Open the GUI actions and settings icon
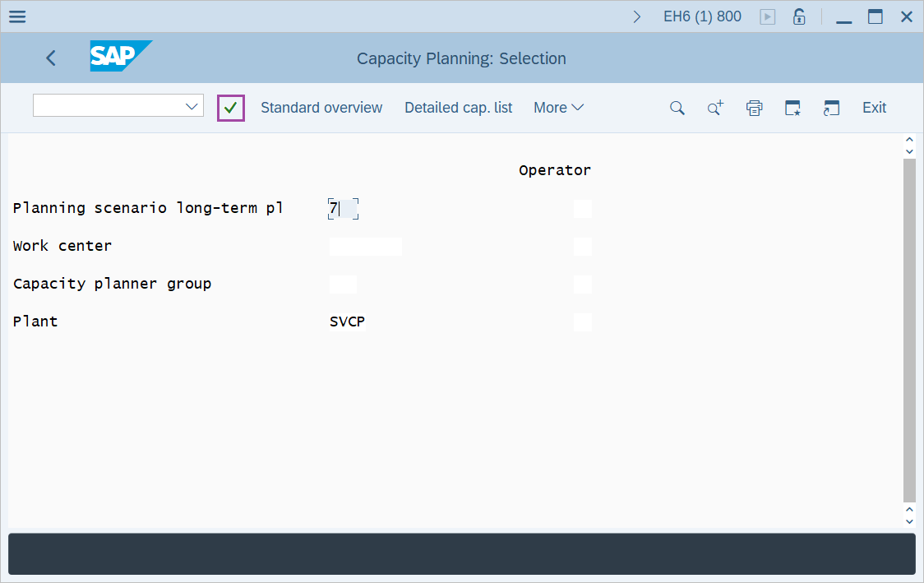Image resolution: width=924 pixels, height=583 pixels. (x=831, y=108)
